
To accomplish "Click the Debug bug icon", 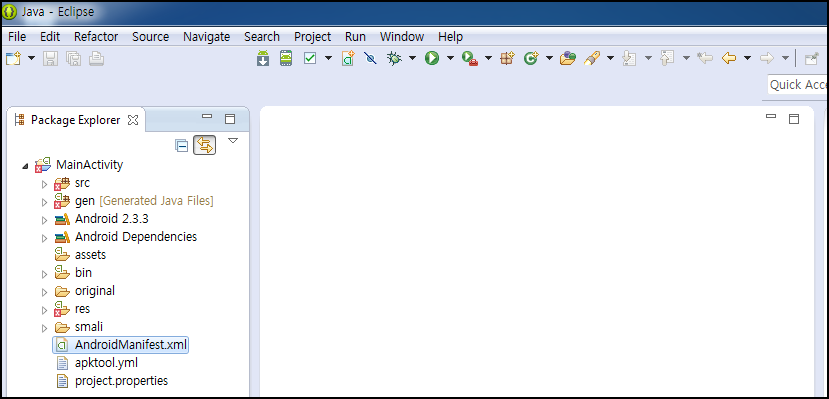I will click(394, 58).
